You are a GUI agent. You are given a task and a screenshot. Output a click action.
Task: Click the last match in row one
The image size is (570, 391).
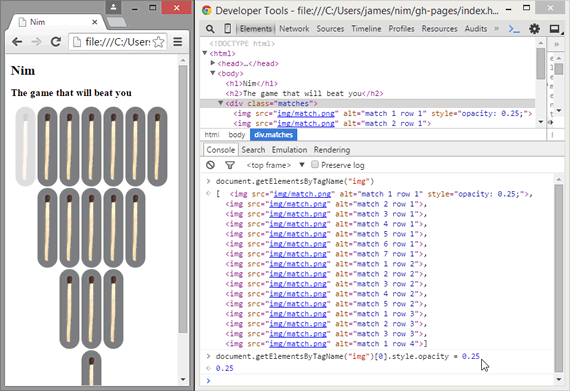pos(157,146)
